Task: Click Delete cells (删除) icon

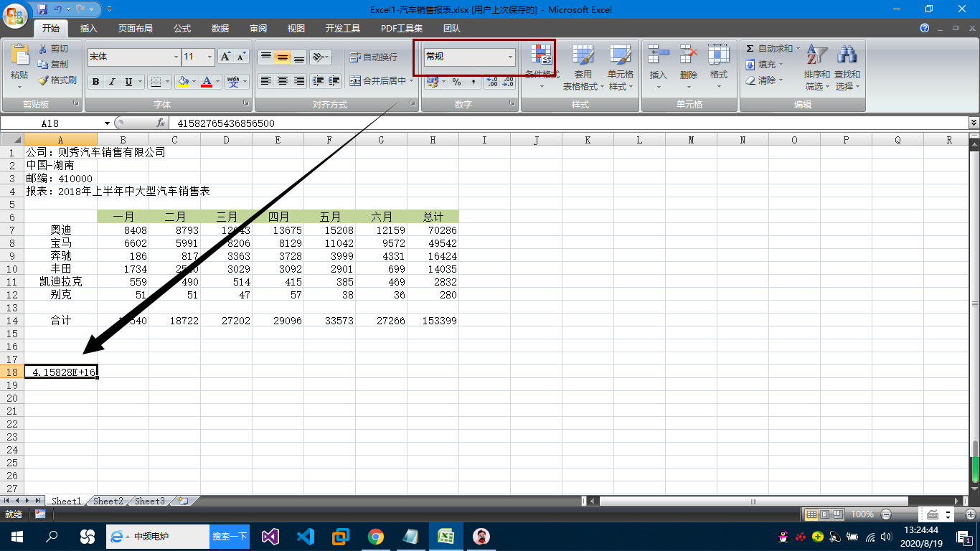Action: 689,55
